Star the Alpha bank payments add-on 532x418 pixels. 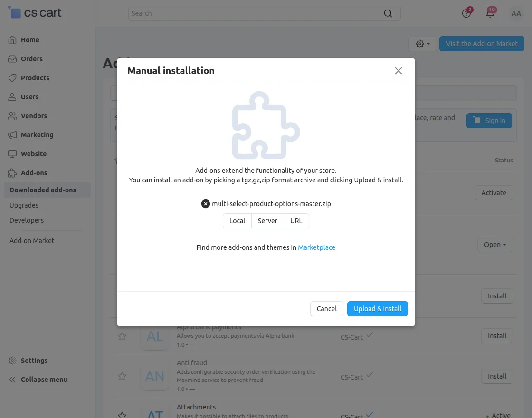pos(122,336)
